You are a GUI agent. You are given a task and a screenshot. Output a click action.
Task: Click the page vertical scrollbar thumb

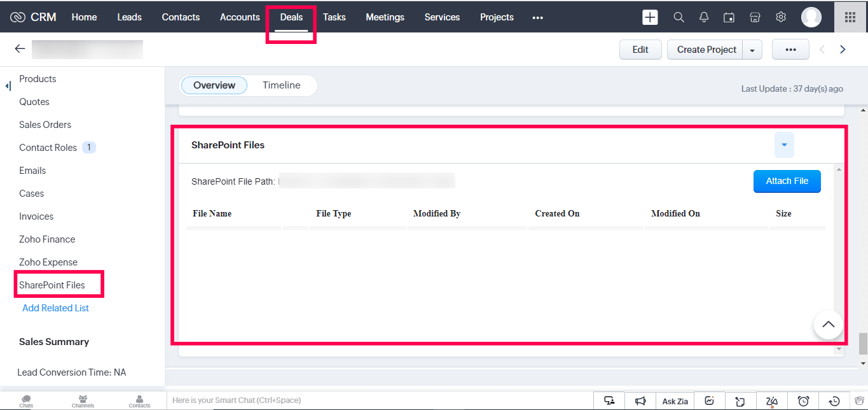[863, 344]
